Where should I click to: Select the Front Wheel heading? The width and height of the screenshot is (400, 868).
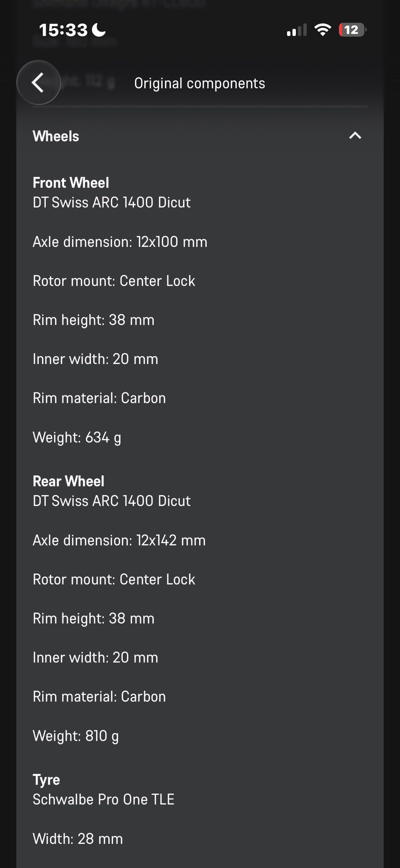[71, 183]
